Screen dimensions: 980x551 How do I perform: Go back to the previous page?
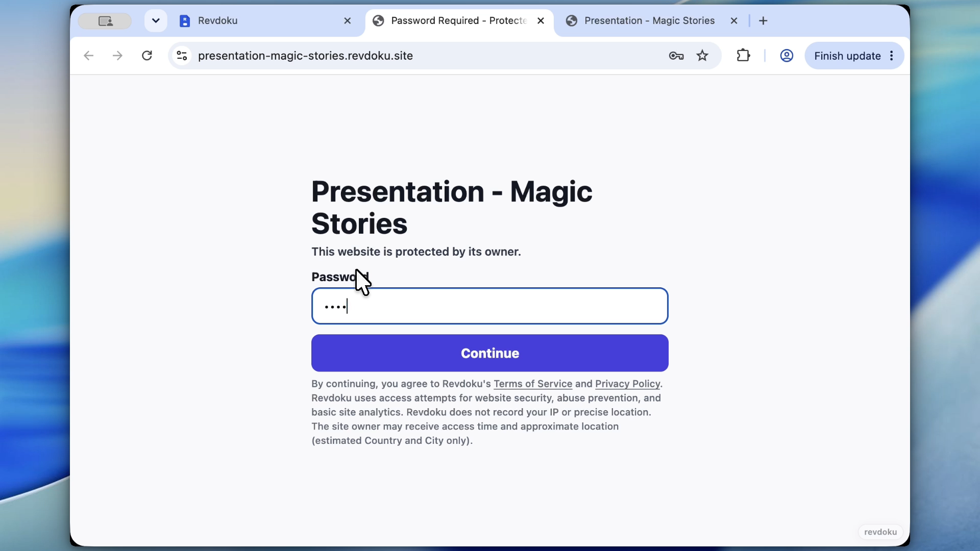(88, 56)
